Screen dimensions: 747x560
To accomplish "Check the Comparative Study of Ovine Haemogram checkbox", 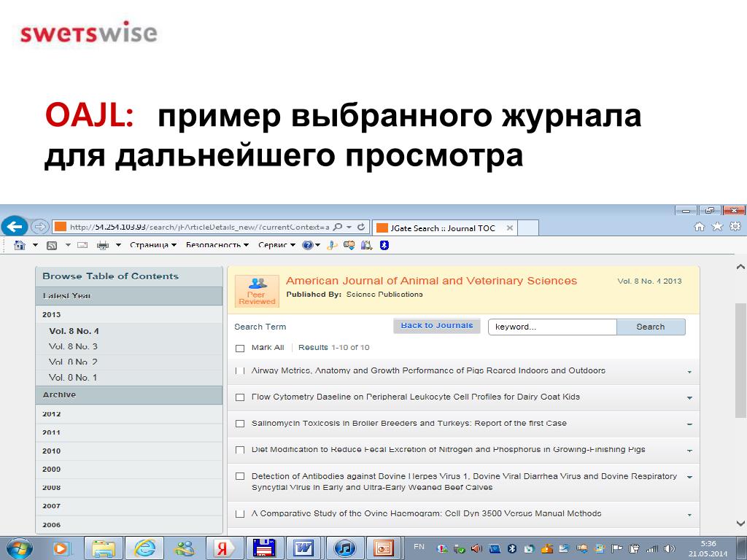I will (x=240, y=514).
